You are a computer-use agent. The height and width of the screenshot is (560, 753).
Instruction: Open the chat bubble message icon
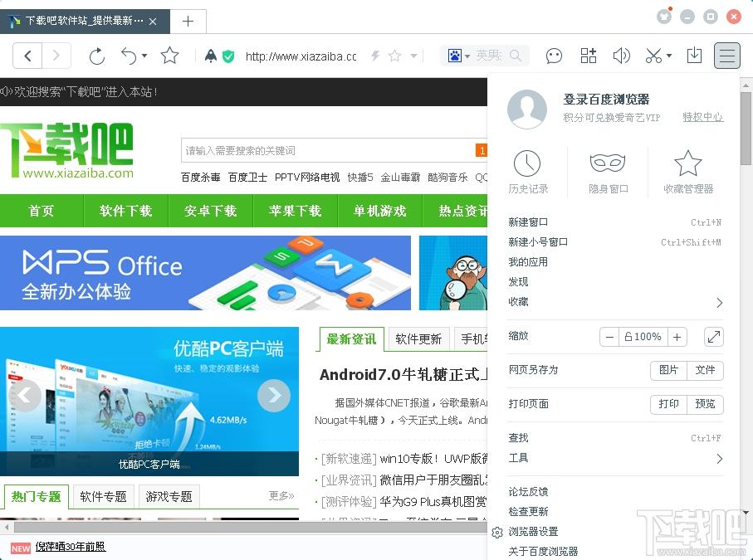tap(554, 56)
